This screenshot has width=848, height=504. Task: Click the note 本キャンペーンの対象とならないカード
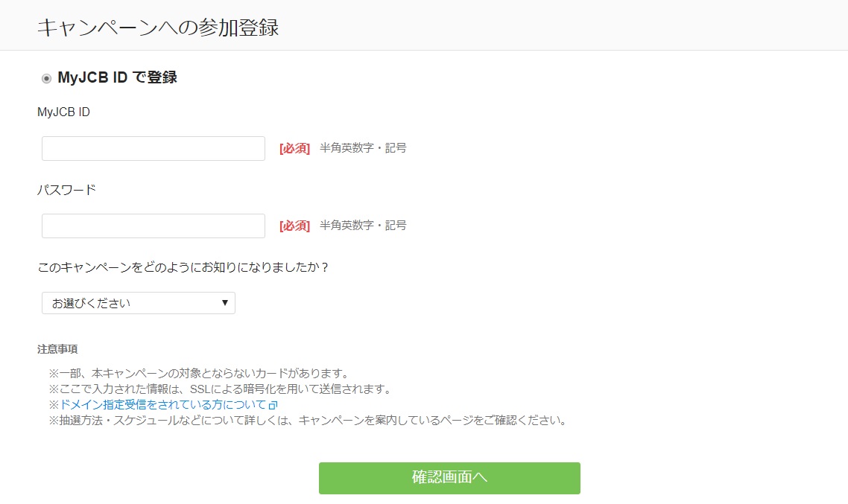tap(200, 373)
